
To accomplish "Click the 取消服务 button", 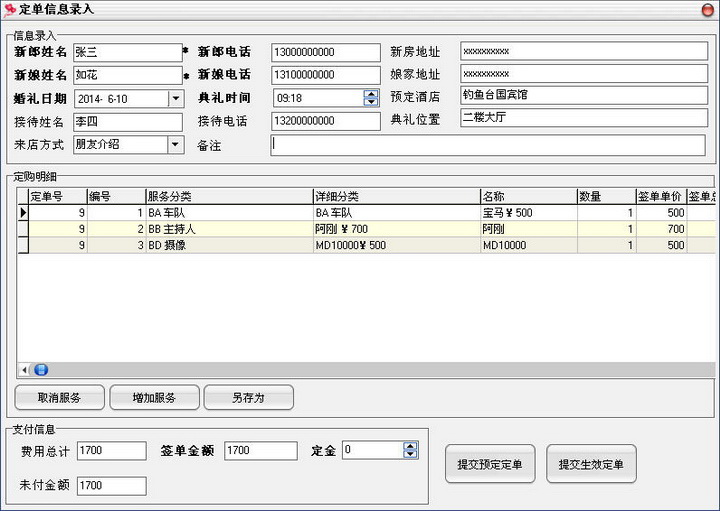I will [x=60, y=397].
